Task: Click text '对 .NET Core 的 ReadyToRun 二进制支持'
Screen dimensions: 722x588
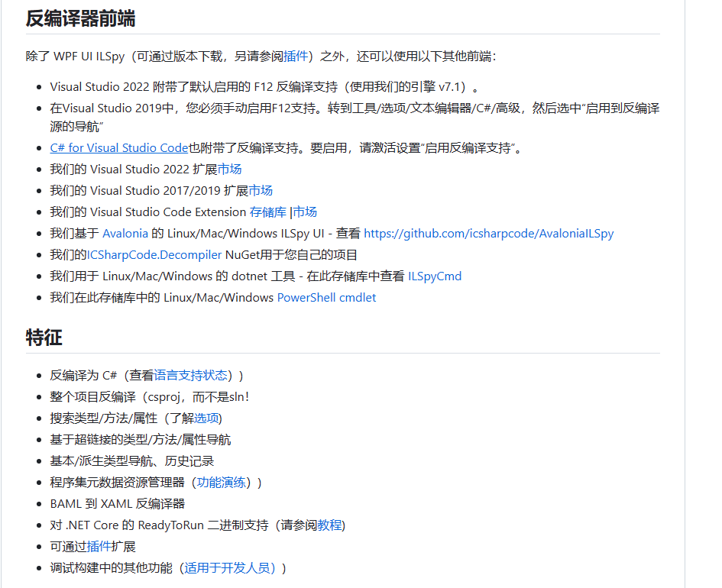Action: tap(160, 525)
